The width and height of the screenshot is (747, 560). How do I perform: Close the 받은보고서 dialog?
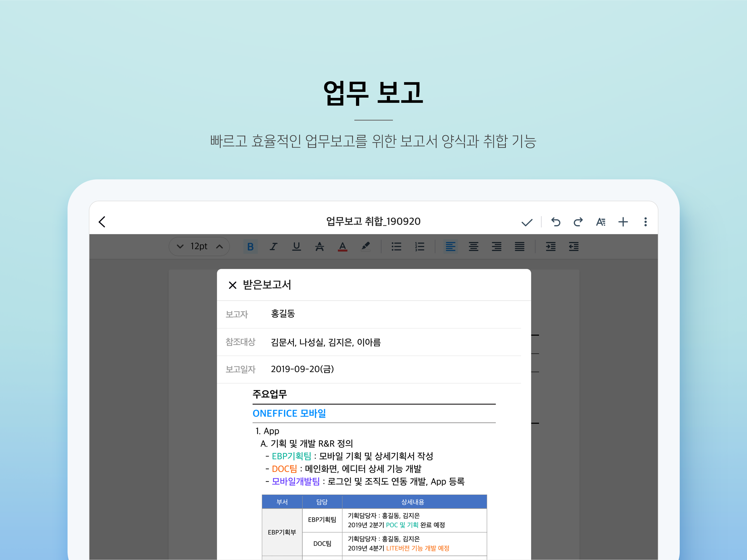pos(232,285)
